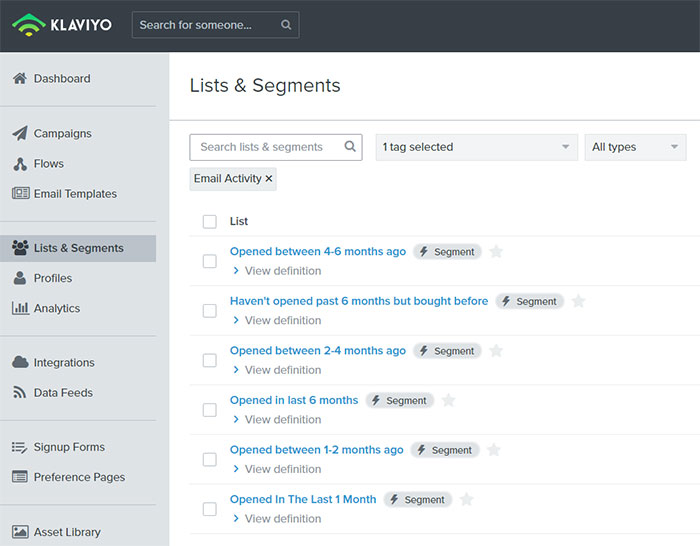Open Signup Forms sidebar item

pos(69,447)
